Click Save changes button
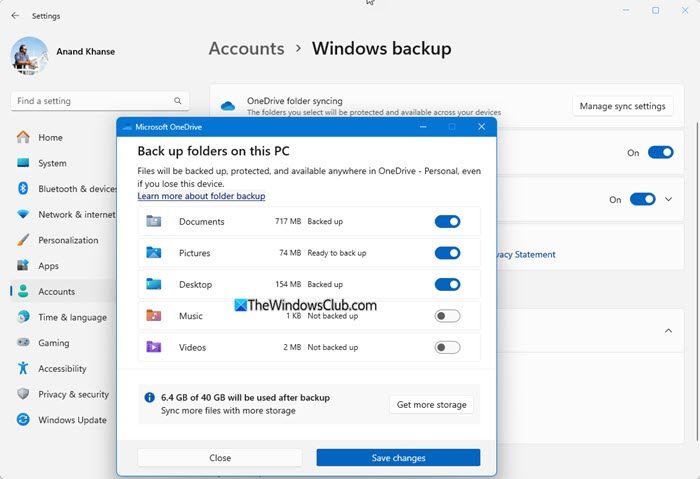The height and width of the screenshot is (479, 700). [398, 458]
